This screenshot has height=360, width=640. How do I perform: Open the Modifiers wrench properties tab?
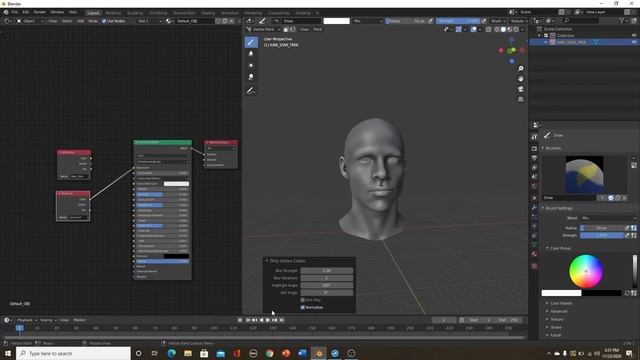(534, 207)
